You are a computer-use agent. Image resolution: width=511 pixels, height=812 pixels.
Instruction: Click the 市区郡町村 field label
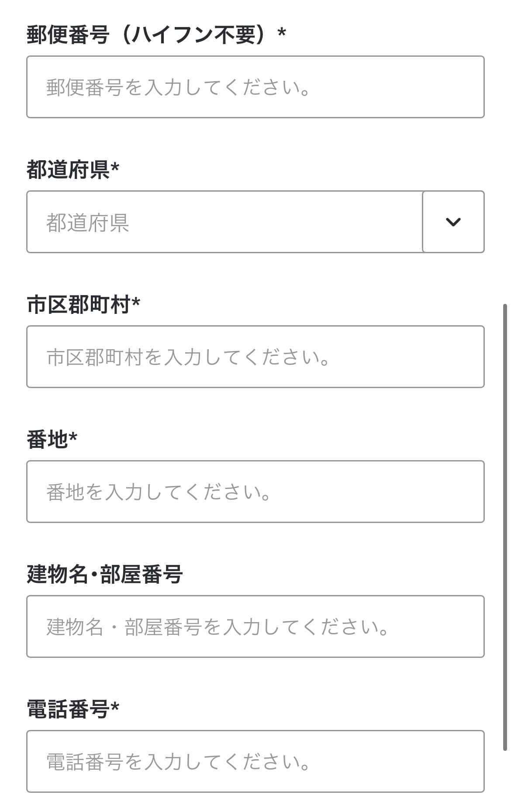point(78,305)
